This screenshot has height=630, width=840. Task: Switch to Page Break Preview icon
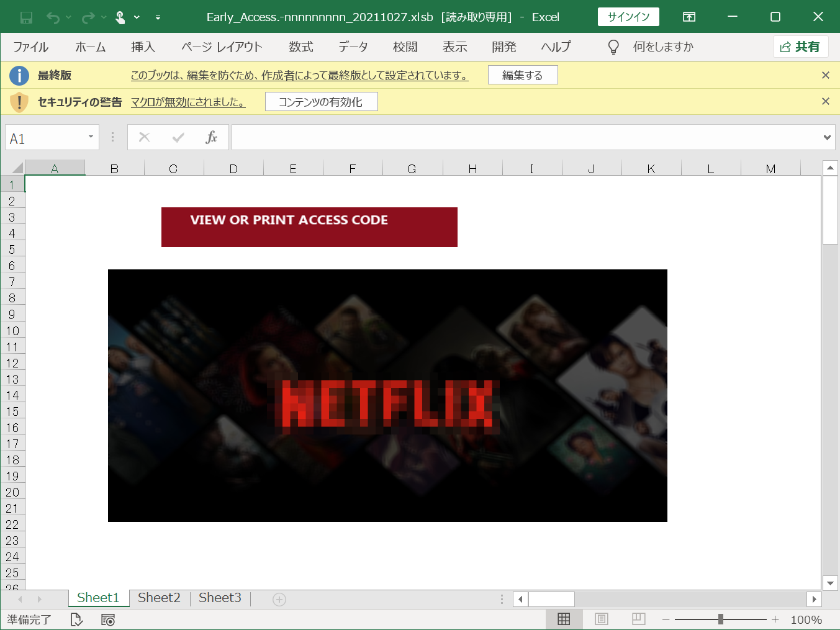638,619
